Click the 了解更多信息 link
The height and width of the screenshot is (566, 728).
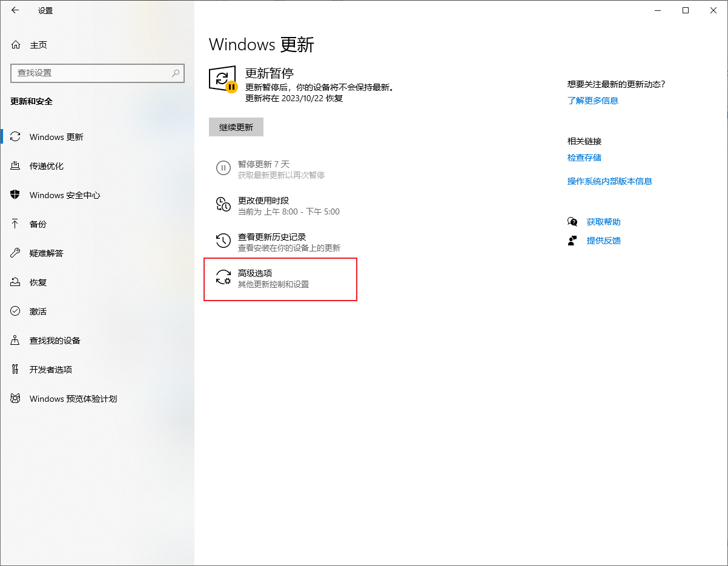[x=593, y=101]
